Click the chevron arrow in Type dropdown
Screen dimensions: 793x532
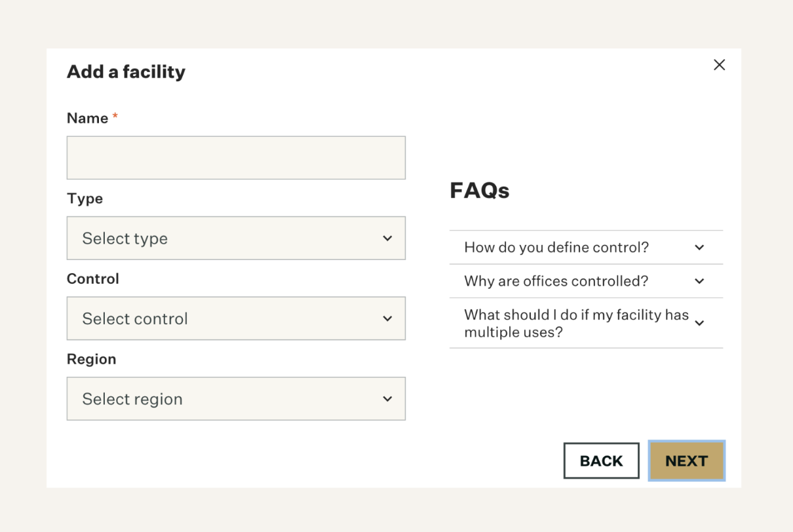[387, 238]
